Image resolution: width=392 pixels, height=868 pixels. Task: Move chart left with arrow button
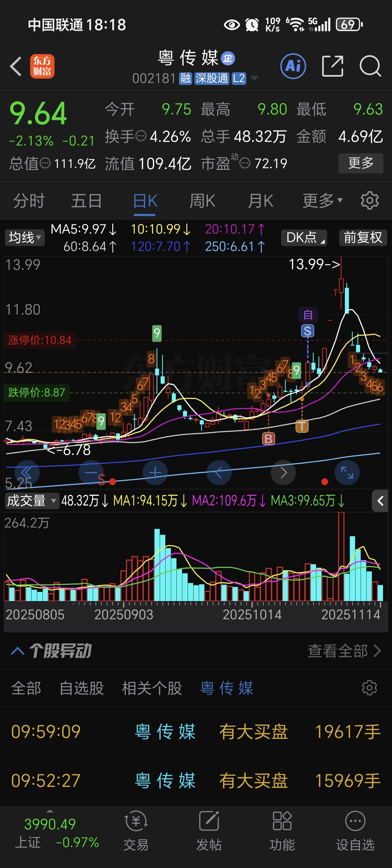coord(219,472)
